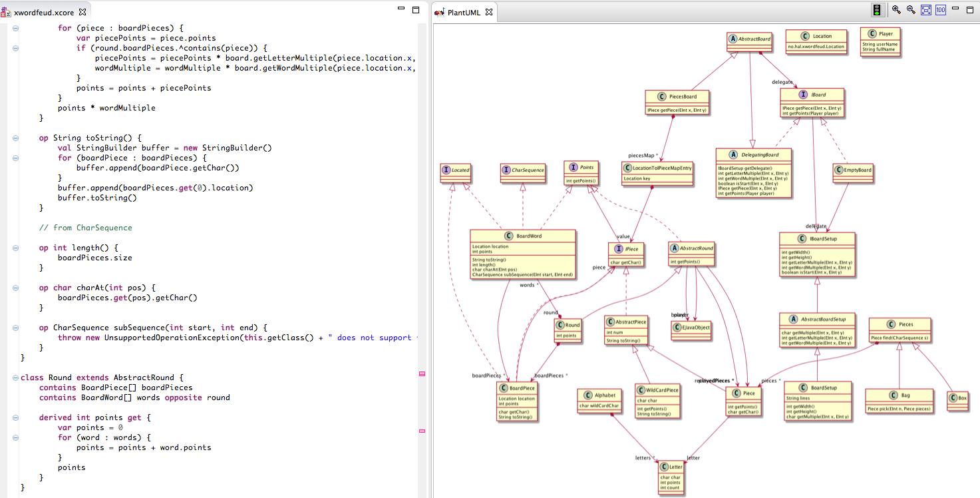Switch to the PlantUML tab
The height and width of the screenshot is (498, 980).
(x=464, y=11)
